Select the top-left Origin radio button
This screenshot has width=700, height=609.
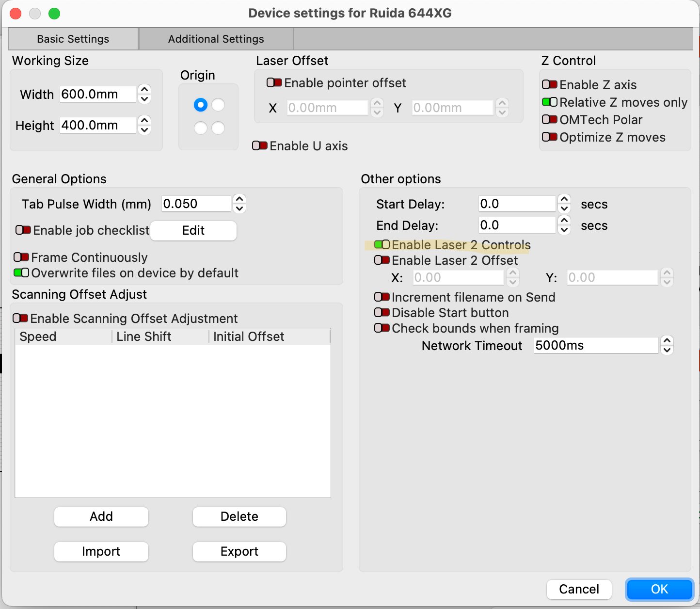point(201,105)
